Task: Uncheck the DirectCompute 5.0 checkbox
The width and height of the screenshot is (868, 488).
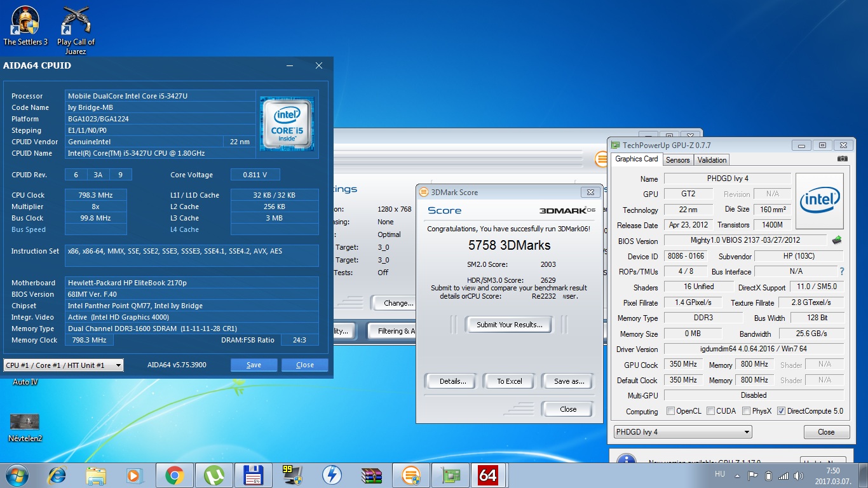Action: point(781,411)
